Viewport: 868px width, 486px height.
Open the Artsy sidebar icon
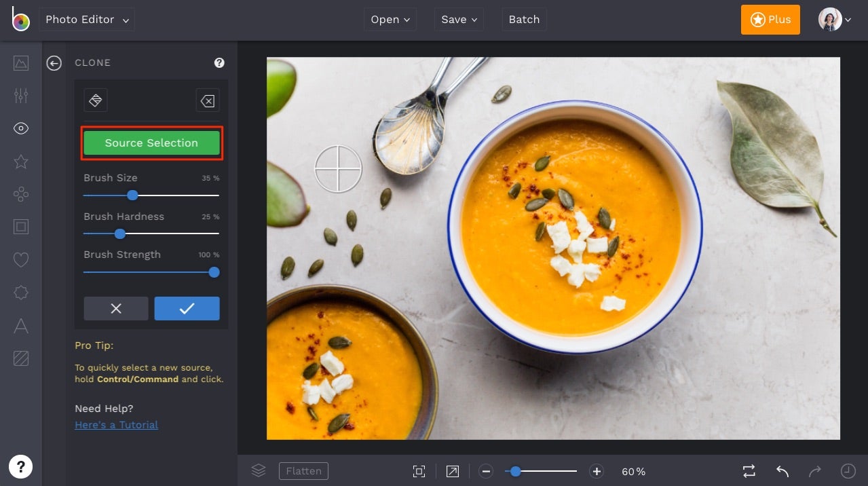coord(21,194)
